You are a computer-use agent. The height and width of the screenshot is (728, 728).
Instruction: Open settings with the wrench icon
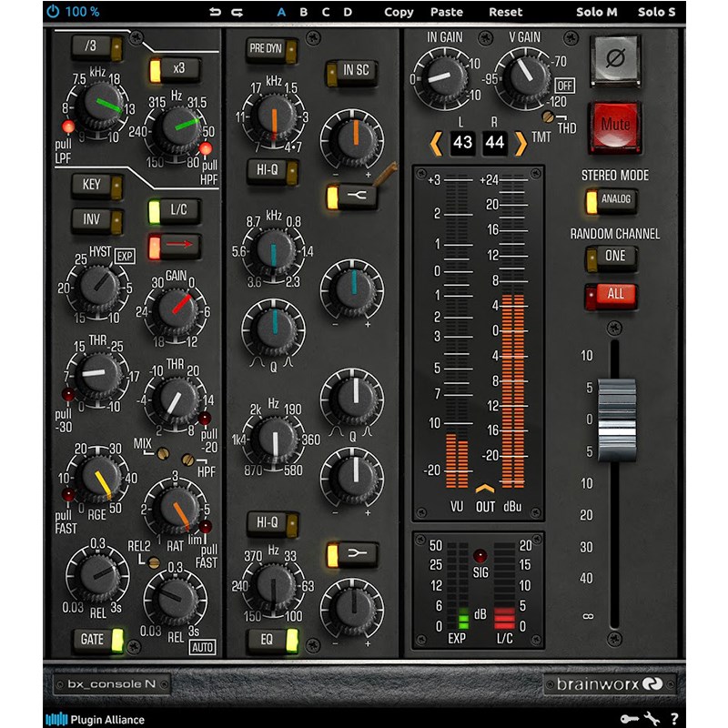[x=652, y=719]
